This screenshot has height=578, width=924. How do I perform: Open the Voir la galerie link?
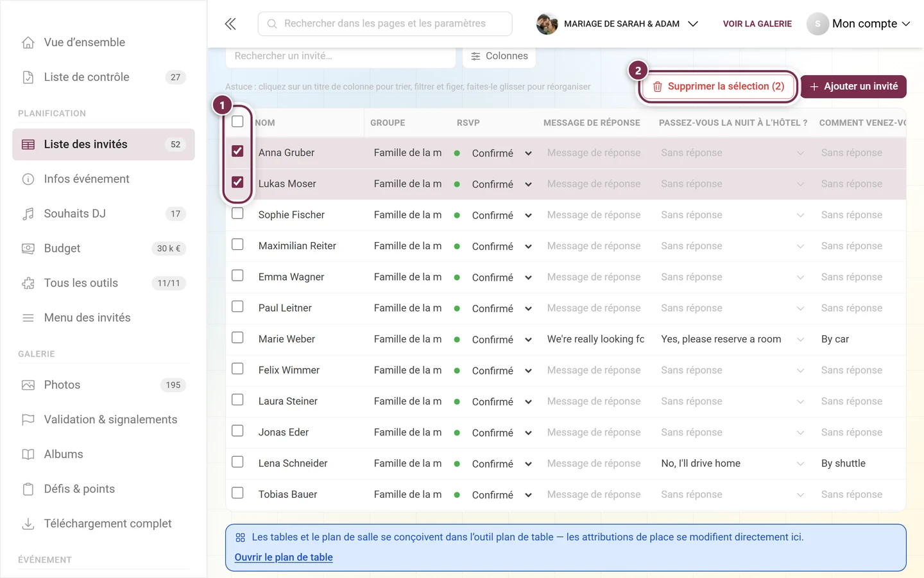[757, 24]
